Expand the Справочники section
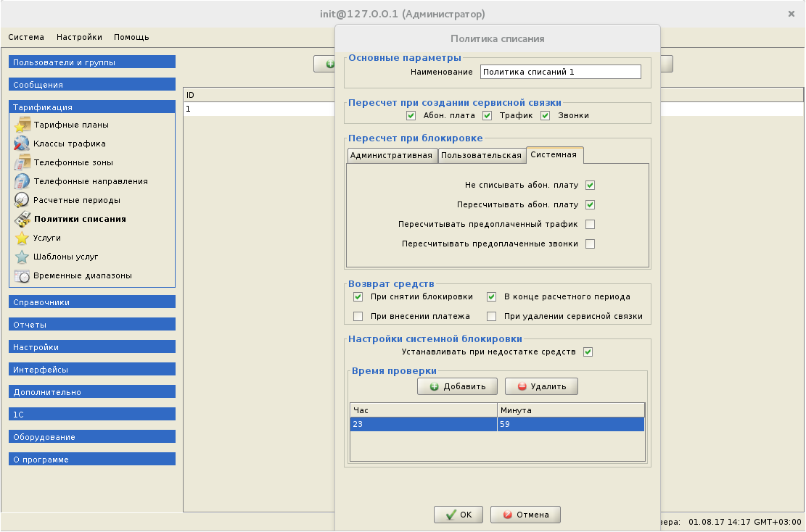The height and width of the screenshot is (532, 806). point(92,302)
